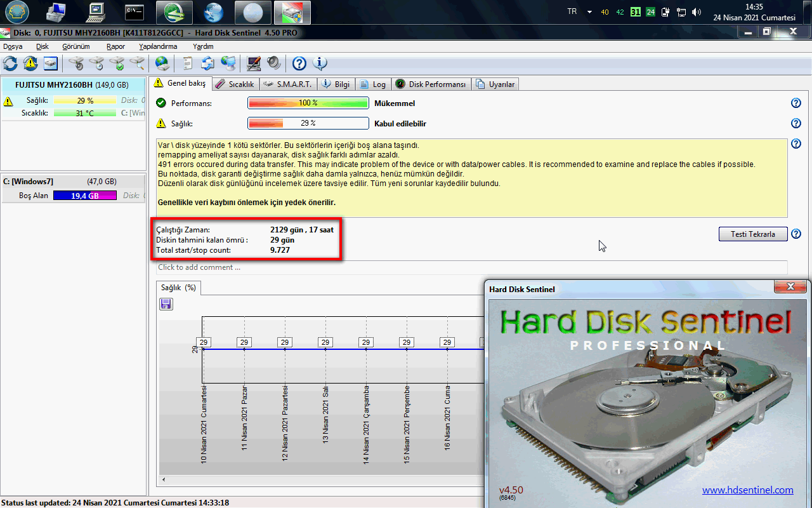The width and height of the screenshot is (812, 508).
Task: Open Görünüm menu
Action: [76, 46]
